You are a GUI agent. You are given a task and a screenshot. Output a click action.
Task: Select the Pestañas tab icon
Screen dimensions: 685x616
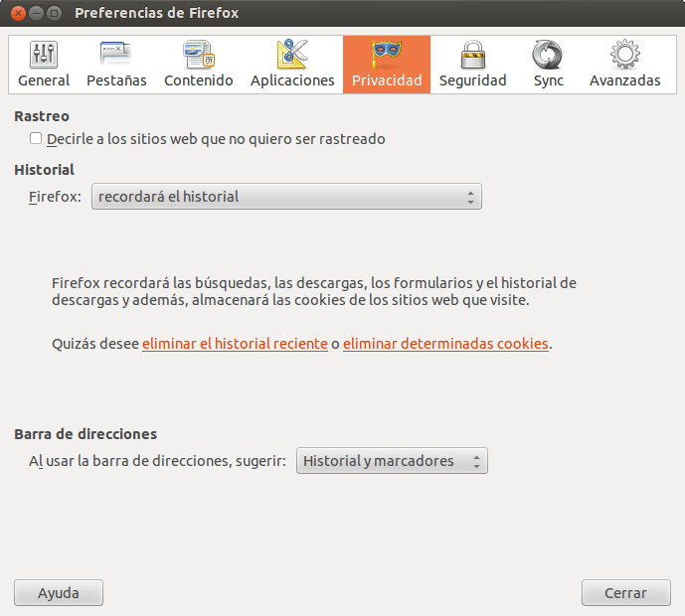point(116,54)
